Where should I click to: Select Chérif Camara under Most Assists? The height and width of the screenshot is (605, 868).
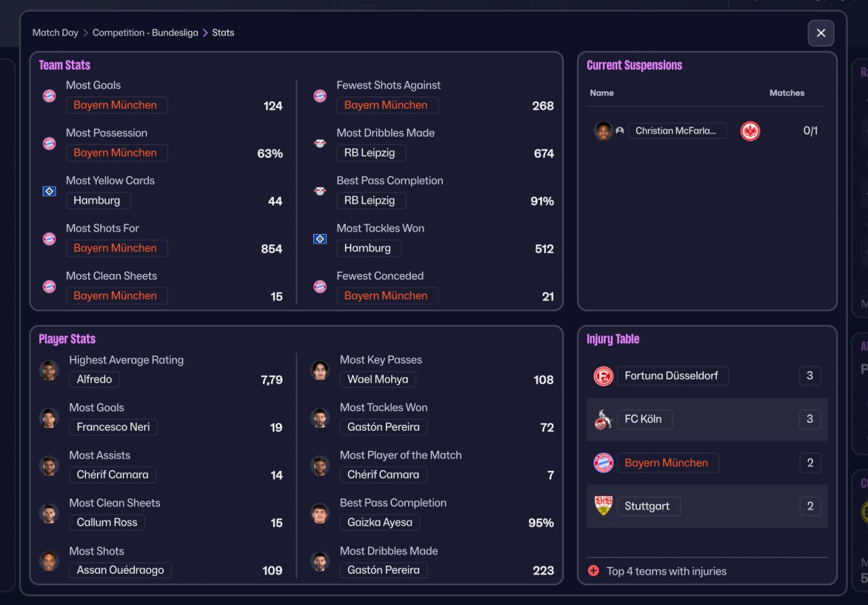pos(113,475)
